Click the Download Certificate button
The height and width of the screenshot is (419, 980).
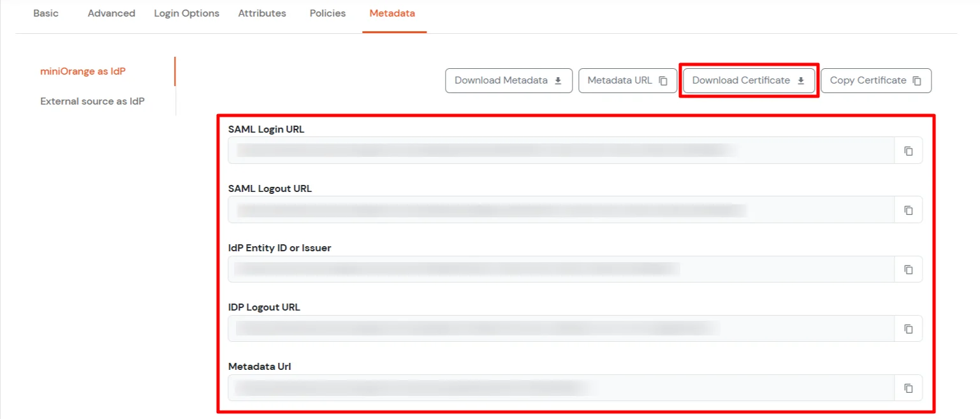(749, 80)
